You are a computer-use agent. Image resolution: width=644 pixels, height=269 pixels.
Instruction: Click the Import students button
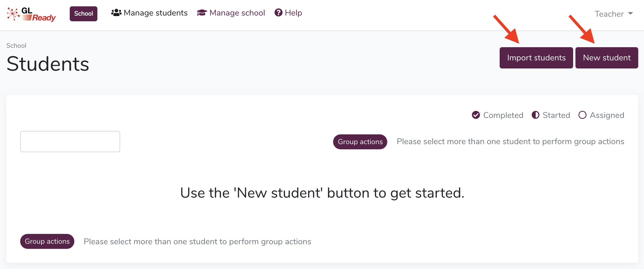point(536,58)
